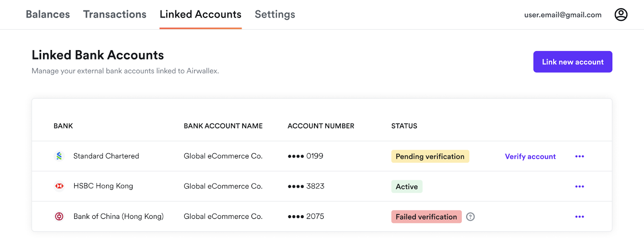
Task: Click user.email@gmail.com in the header
Action: [563, 15]
